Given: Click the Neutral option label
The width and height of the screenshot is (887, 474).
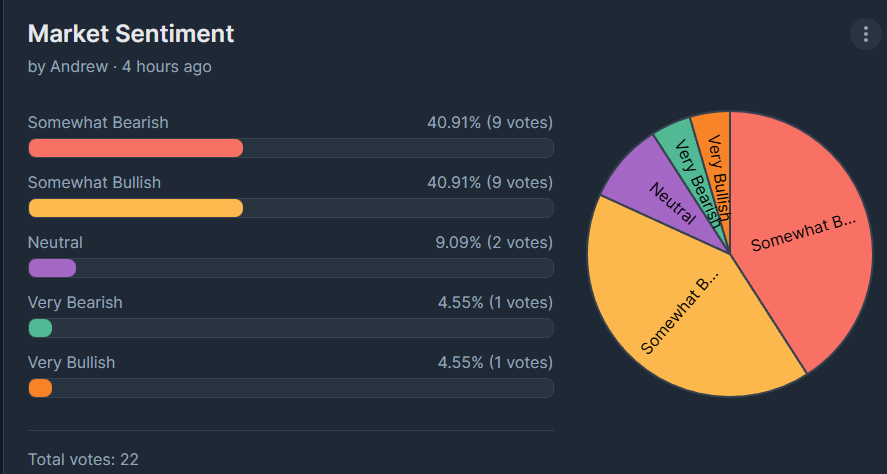Looking at the screenshot, I should tap(55, 243).
